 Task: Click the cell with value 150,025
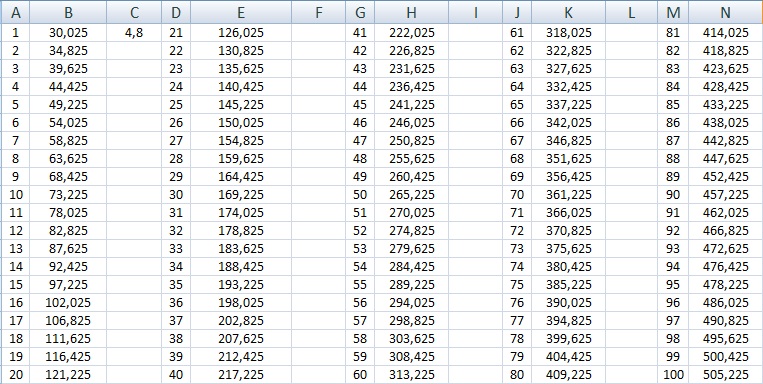[x=241, y=123]
